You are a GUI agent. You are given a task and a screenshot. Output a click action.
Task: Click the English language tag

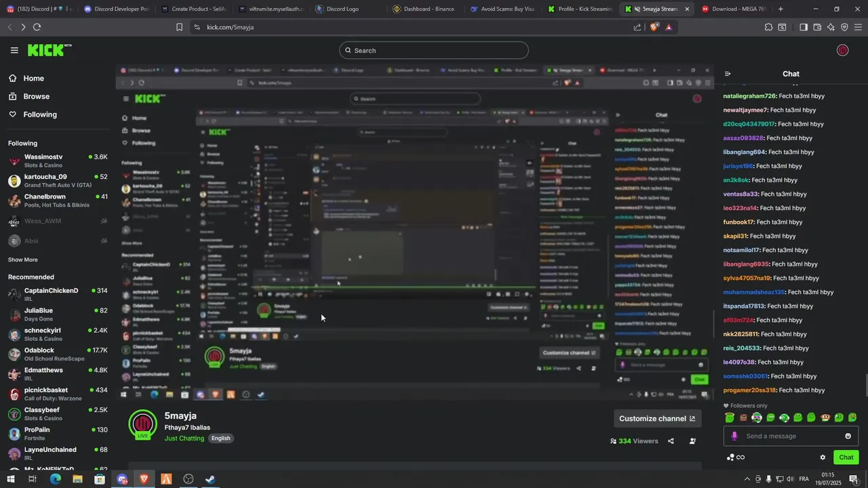(x=220, y=439)
